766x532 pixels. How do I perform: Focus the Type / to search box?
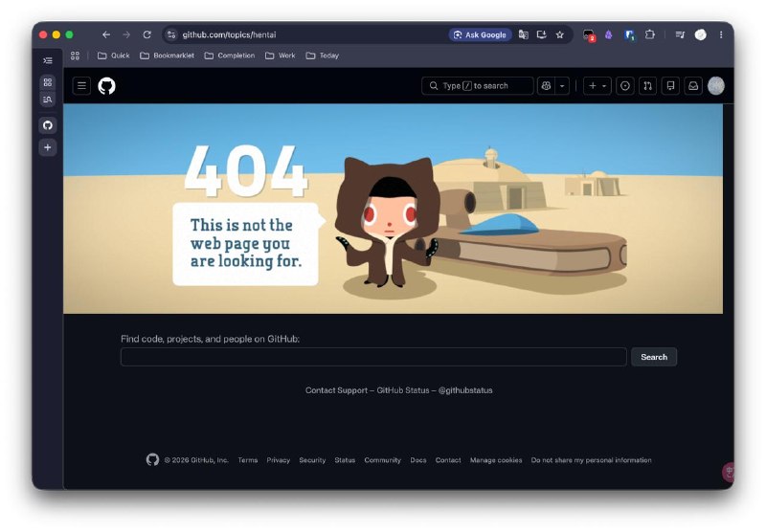(477, 86)
